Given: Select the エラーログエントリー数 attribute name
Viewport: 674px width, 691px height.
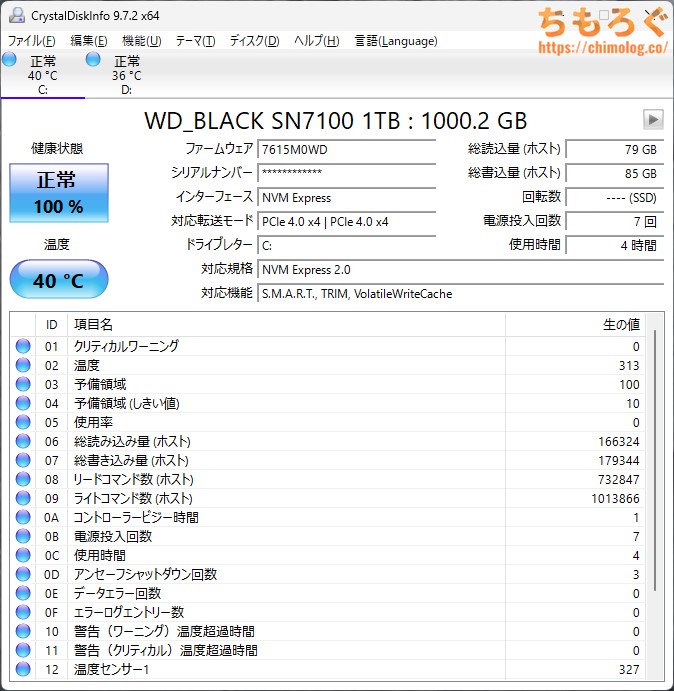Looking at the screenshot, I should pos(129,612).
